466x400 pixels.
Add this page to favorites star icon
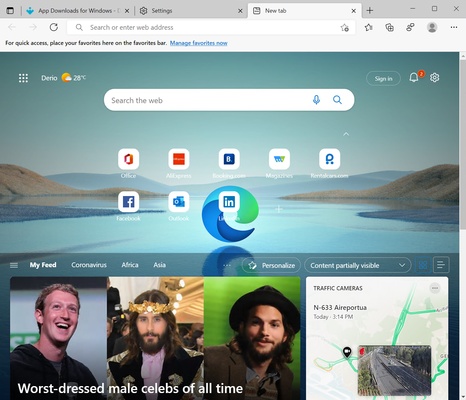coord(345,28)
